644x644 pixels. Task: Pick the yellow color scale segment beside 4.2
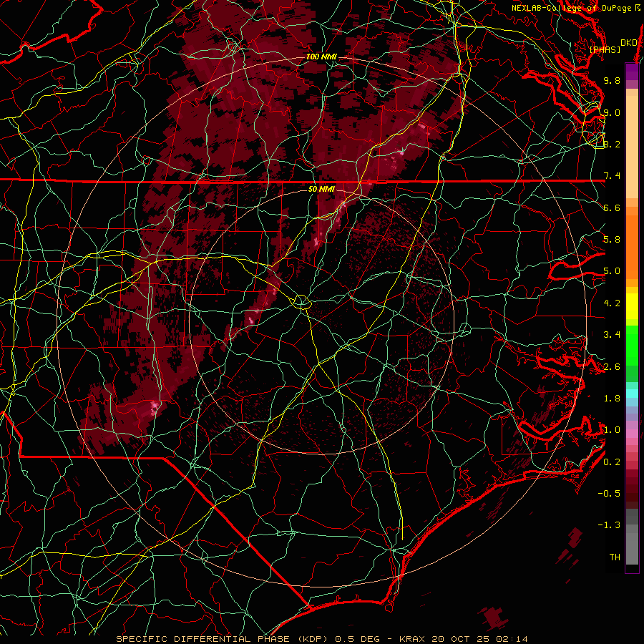632,306
